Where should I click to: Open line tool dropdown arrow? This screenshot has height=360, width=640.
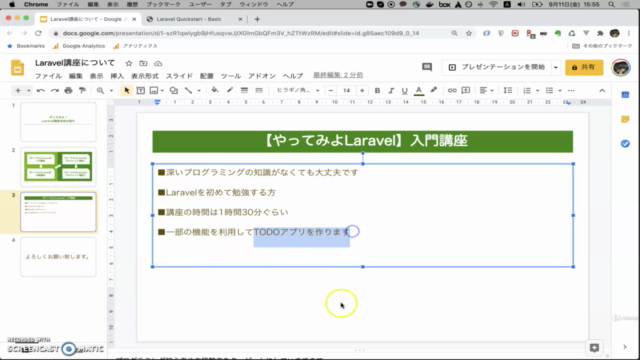click(199, 91)
